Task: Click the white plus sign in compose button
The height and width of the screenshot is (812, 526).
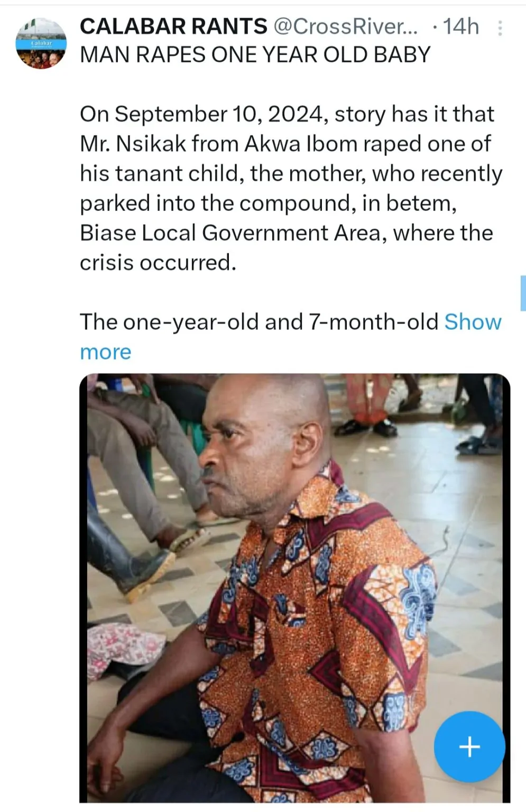Action: pos(469,746)
